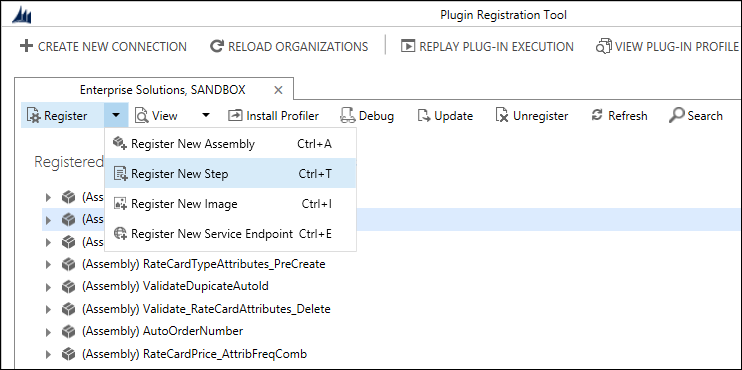Choose Register New Service Endpoint entry

(230, 234)
